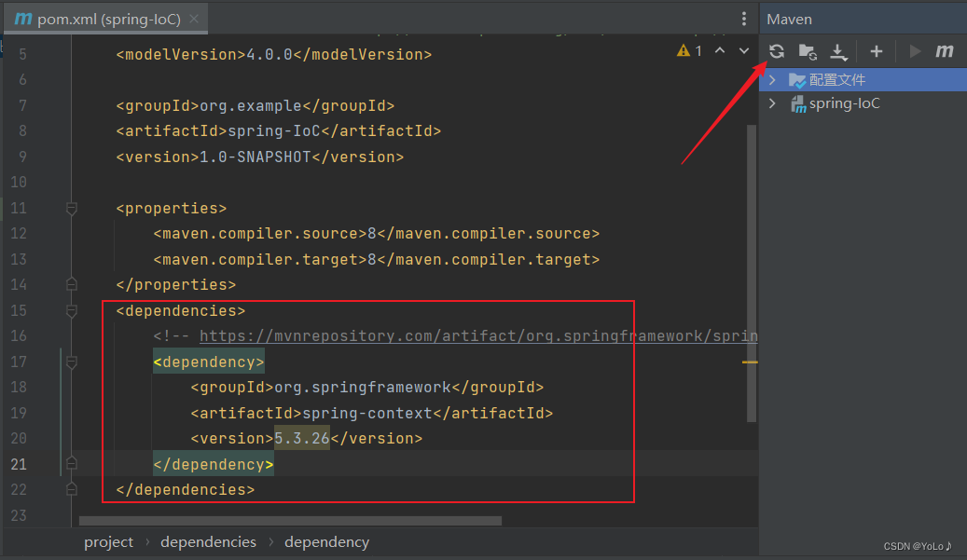Generate sources and update folders icon

(x=808, y=52)
